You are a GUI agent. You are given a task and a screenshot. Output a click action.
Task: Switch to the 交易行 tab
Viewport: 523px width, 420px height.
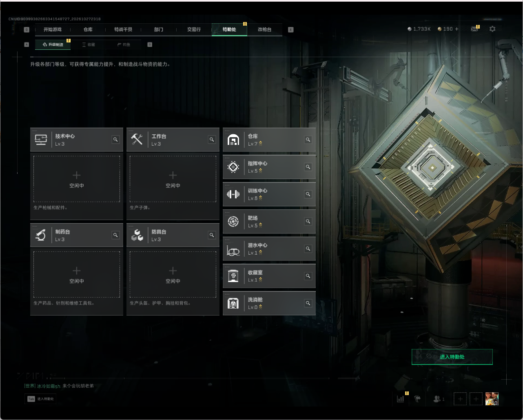point(194,29)
